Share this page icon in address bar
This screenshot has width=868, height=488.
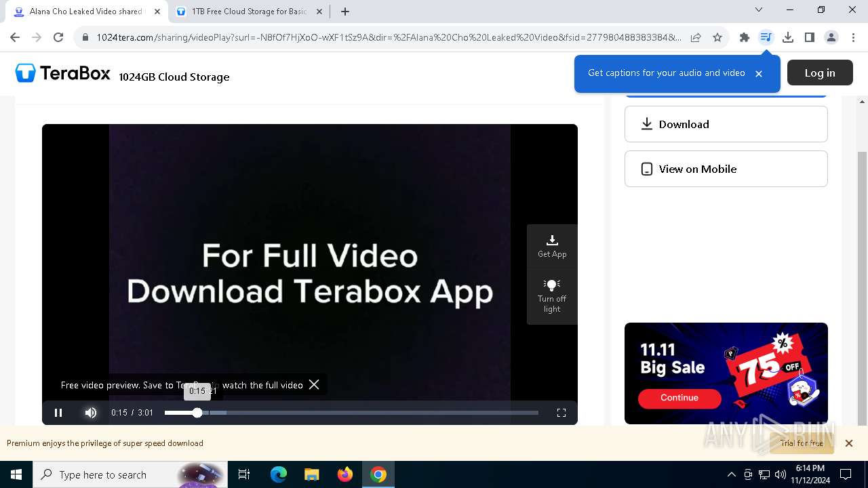[696, 37]
